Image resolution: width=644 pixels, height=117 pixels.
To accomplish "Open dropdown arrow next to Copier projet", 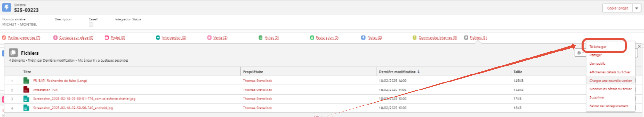I will point(637,8).
